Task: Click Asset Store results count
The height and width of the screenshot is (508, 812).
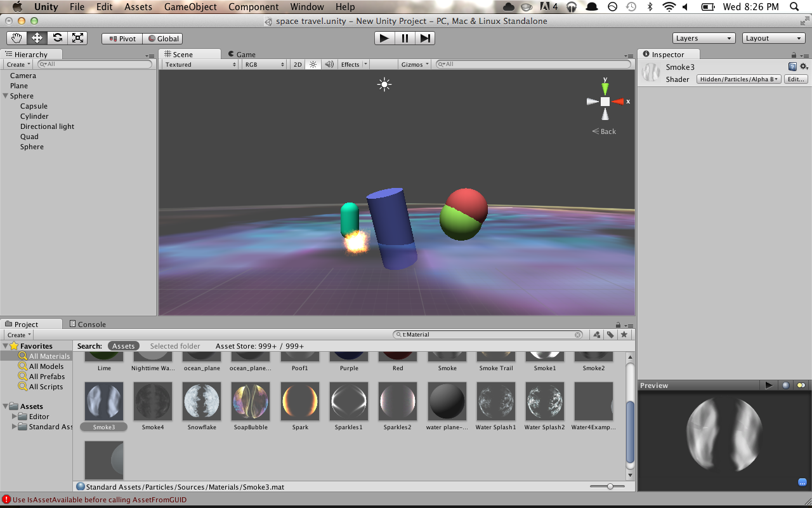Action: pos(259,346)
